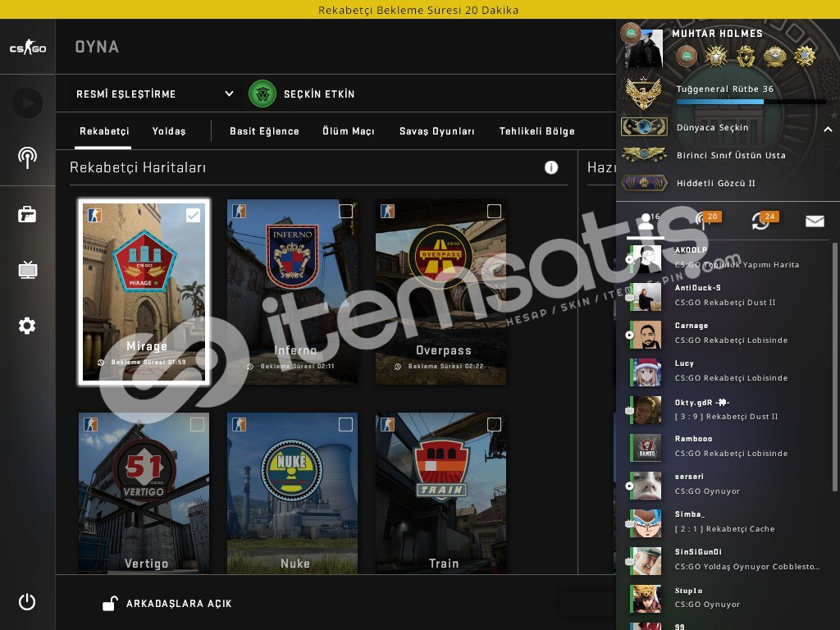This screenshot has height=630, width=840.
Task: Click the unlocked padlock icon
Action: coord(110,603)
